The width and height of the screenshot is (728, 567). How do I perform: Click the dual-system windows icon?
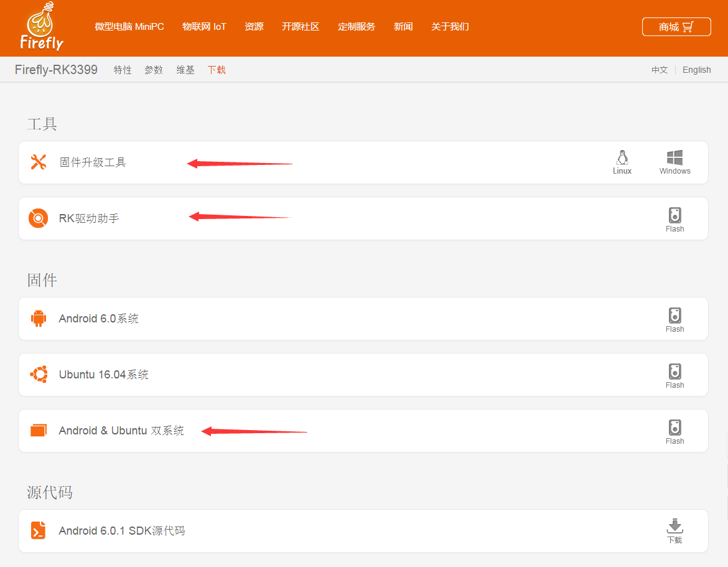coord(39,431)
